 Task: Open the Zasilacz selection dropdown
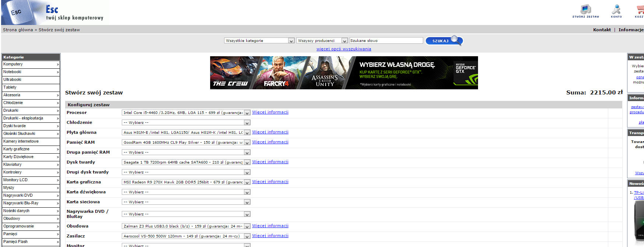186,236
